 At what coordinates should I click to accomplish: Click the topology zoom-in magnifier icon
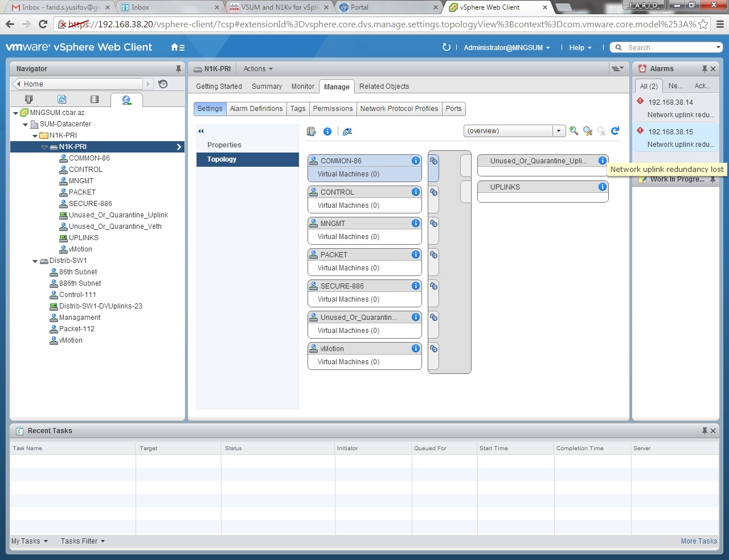(574, 131)
